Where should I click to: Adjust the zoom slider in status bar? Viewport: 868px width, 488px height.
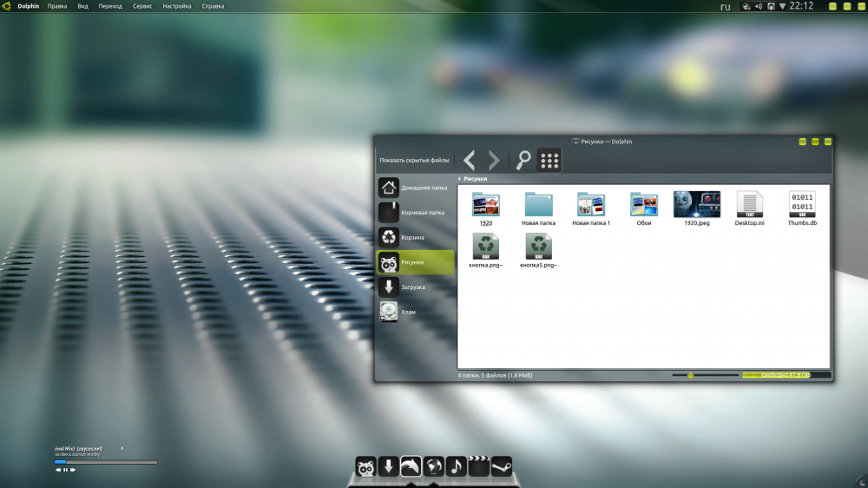(705, 375)
